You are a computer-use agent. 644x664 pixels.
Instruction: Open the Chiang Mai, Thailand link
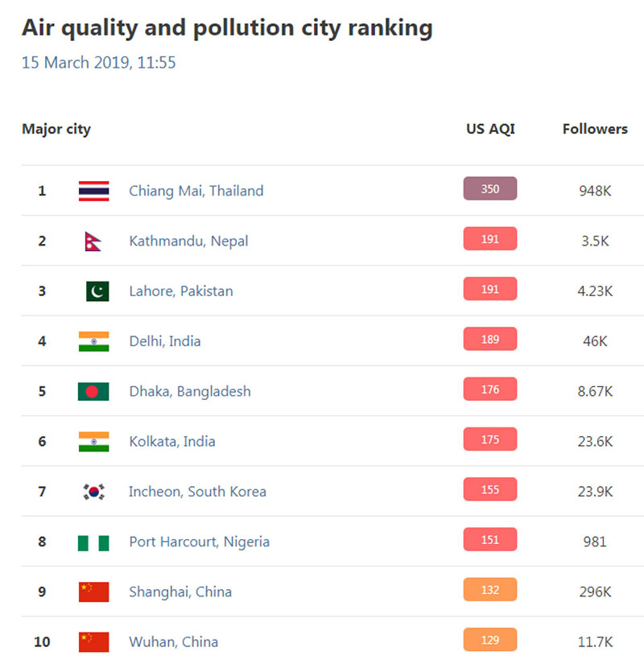(196, 191)
